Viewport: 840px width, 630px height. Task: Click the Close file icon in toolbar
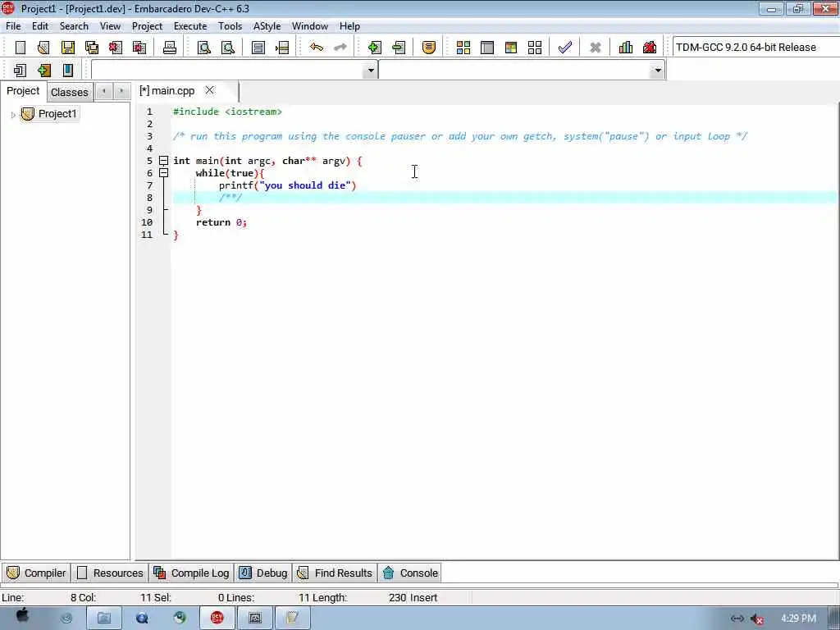(x=115, y=48)
